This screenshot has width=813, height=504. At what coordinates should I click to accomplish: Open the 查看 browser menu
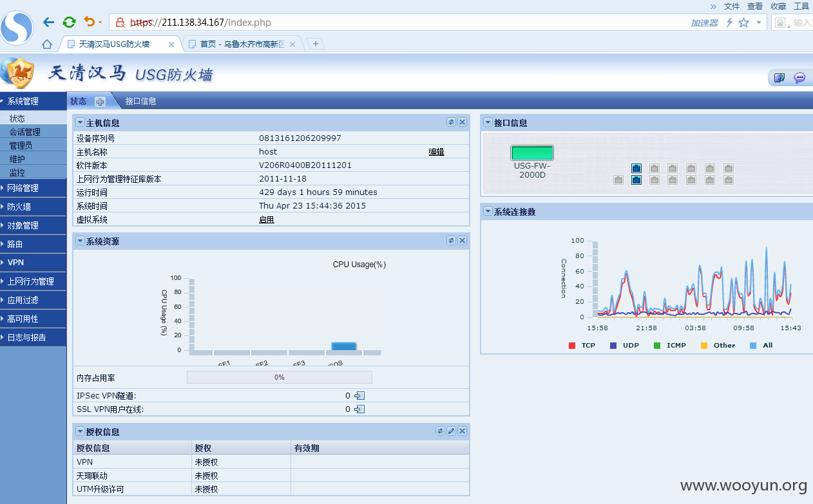pyautogui.click(x=755, y=6)
